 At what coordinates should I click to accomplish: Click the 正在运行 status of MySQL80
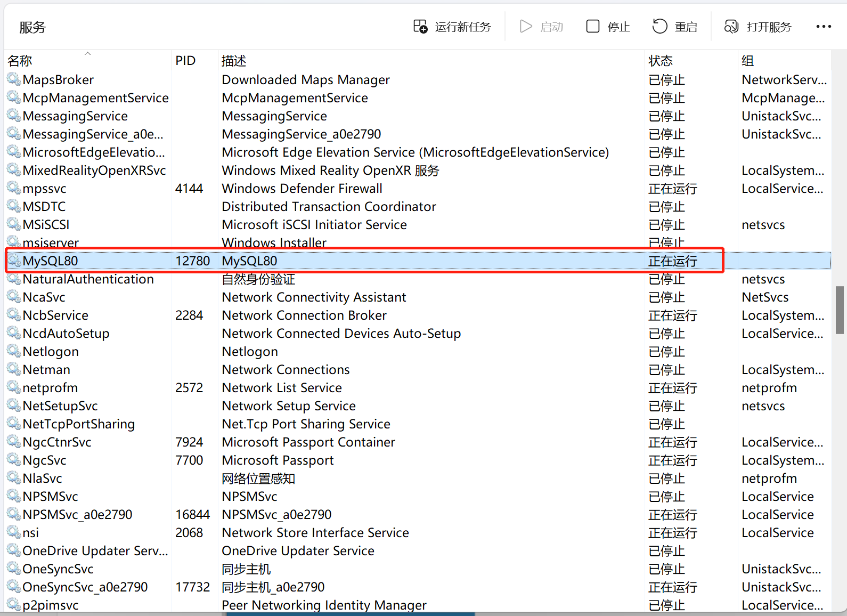coord(673,261)
